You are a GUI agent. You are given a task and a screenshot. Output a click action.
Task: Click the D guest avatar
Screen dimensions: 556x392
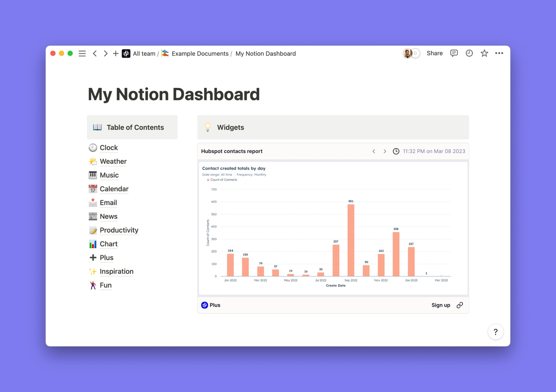point(416,53)
